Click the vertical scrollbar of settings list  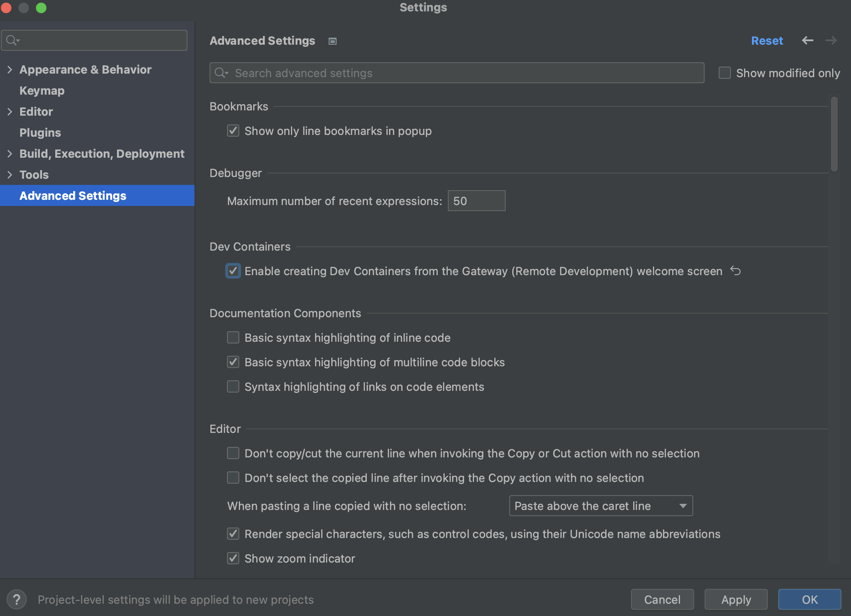point(834,134)
